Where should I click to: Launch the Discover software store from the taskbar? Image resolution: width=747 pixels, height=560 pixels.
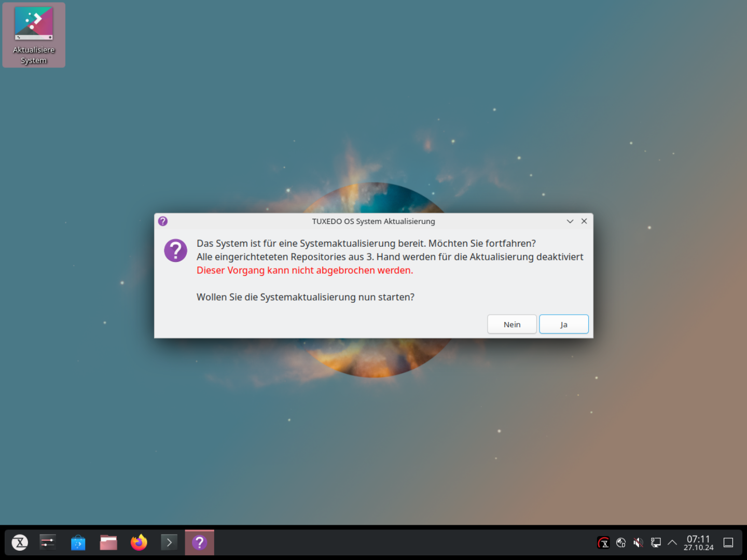[78, 542]
